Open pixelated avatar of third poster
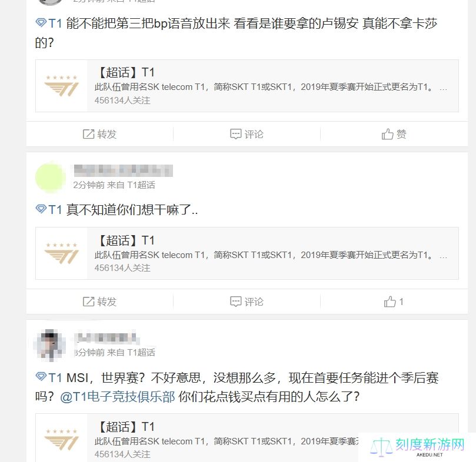The image size is (476, 462). click(51, 345)
